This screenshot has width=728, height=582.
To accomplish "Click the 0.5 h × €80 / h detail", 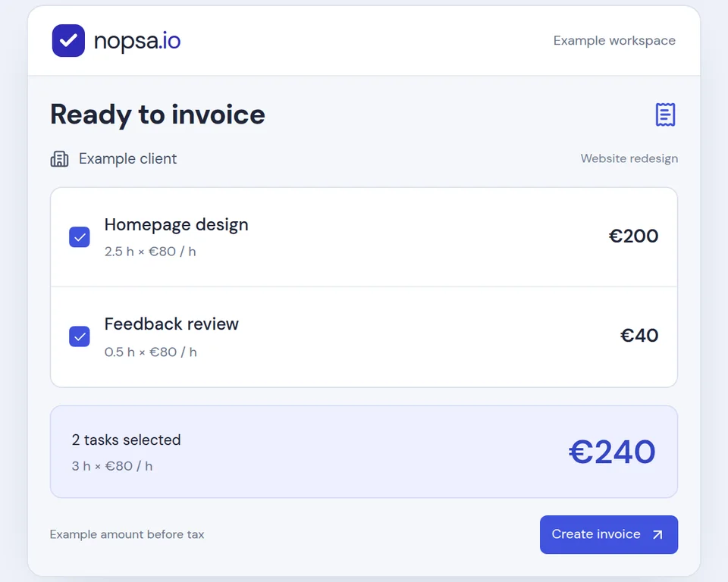I will pyautogui.click(x=150, y=352).
